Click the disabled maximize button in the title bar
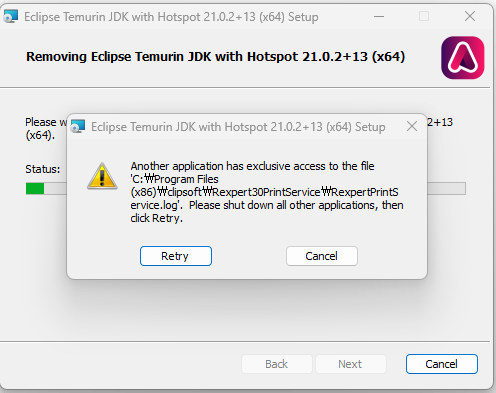This screenshot has width=496, height=393. 424,16
